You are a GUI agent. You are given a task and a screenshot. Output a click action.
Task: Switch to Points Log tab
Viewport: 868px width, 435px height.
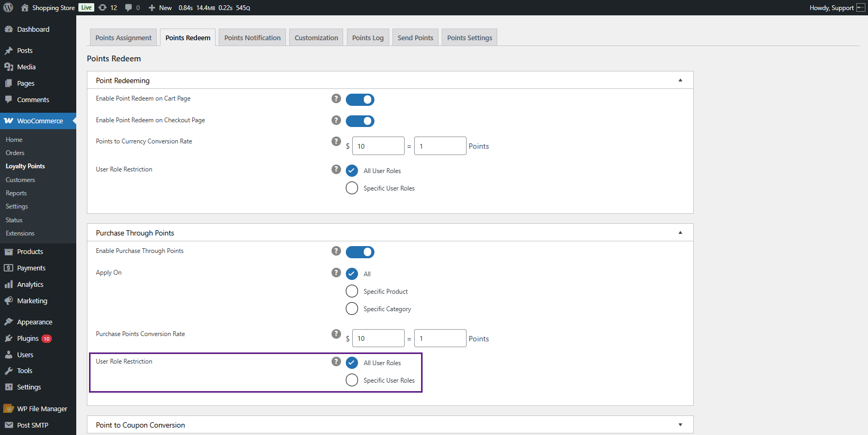point(368,38)
